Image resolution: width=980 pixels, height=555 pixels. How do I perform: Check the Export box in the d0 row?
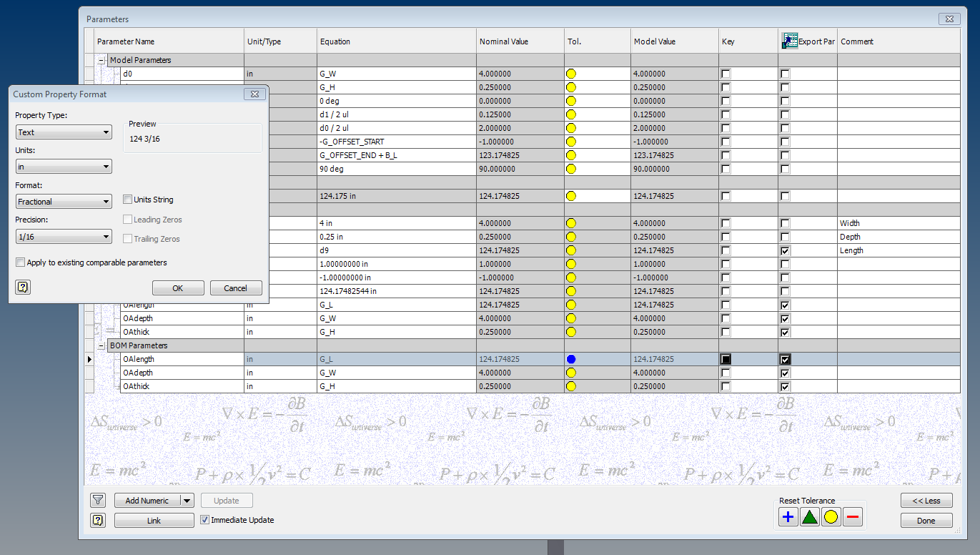pyautogui.click(x=785, y=74)
